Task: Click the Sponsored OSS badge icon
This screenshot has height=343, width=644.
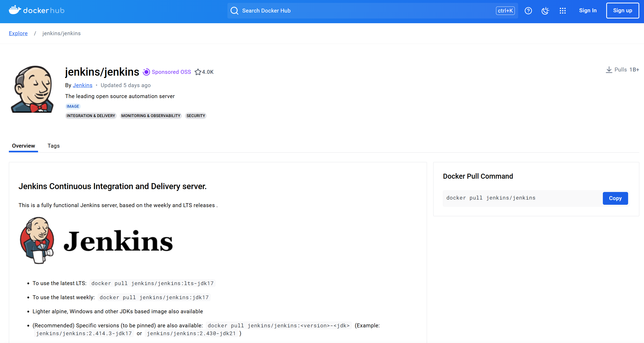Action: point(146,72)
